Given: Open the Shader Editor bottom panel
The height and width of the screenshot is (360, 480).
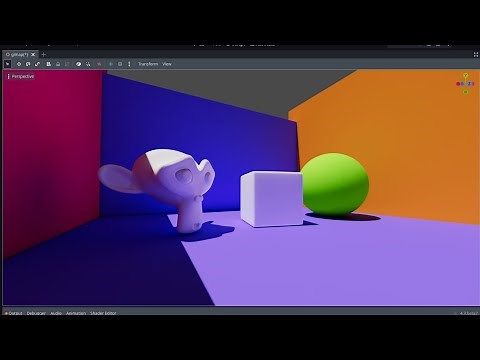Looking at the screenshot, I should tap(103, 313).
